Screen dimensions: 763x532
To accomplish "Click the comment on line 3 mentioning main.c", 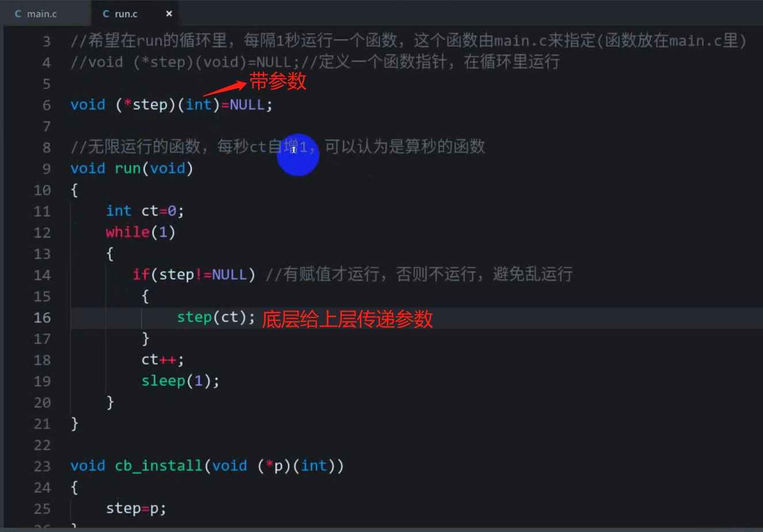I will 408,41.
